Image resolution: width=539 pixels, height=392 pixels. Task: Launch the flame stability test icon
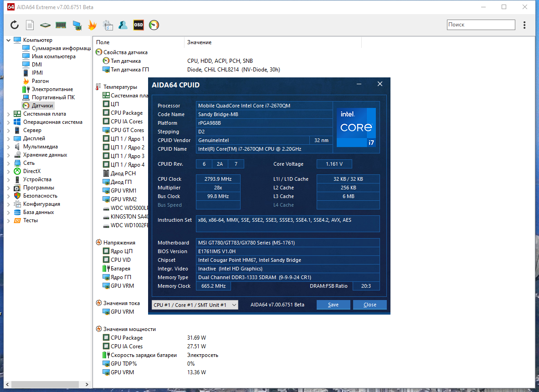pyautogui.click(x=92, y=25)
